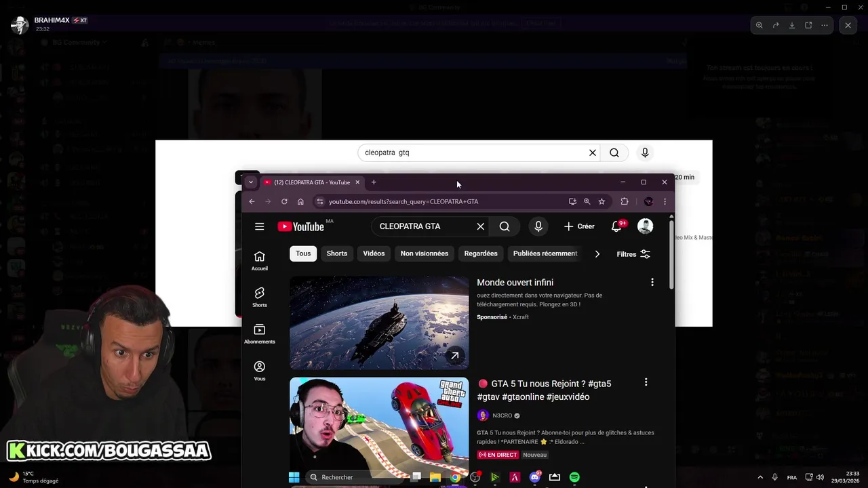Open more options in viewer toolbar
Image resolution: width=868 pixels, height=488 pixels.
[825, 25]
